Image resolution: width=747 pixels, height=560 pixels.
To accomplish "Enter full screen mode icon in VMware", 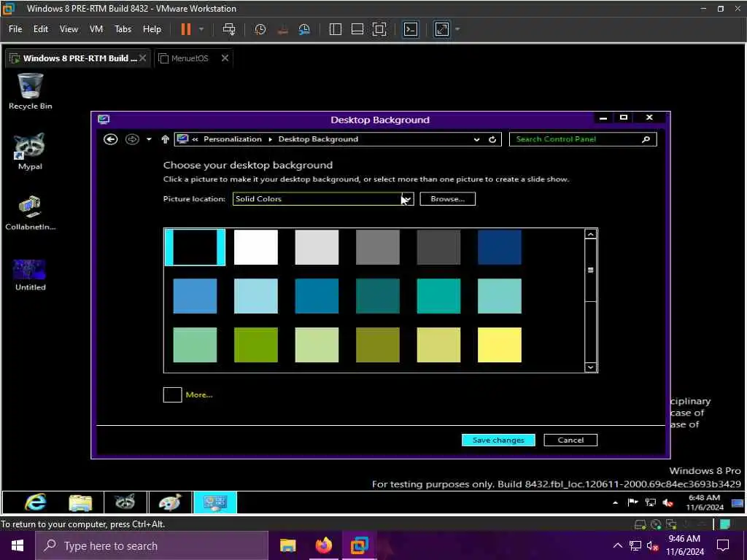I will tap(379, 29).
